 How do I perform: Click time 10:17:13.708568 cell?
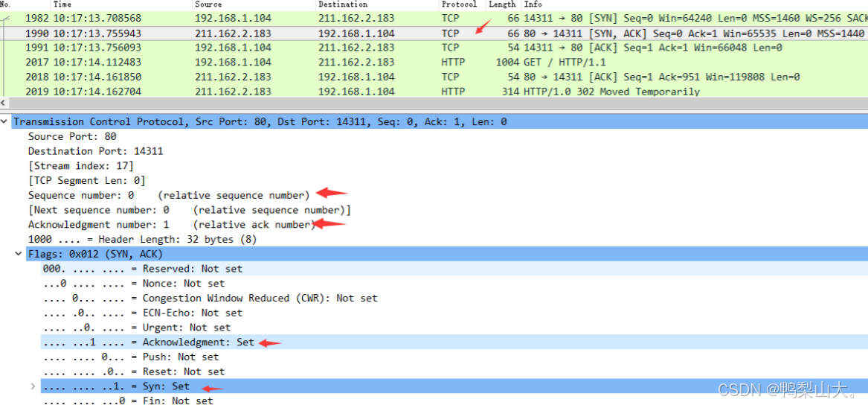97,18
